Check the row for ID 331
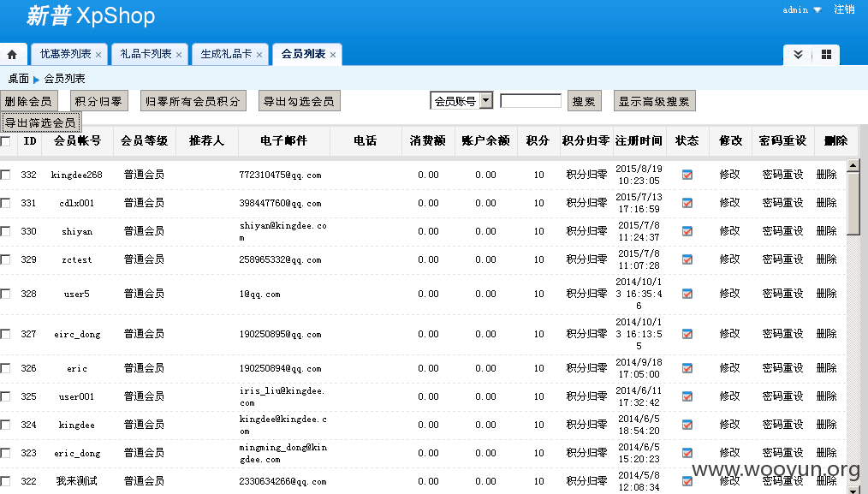 point(5,203)
